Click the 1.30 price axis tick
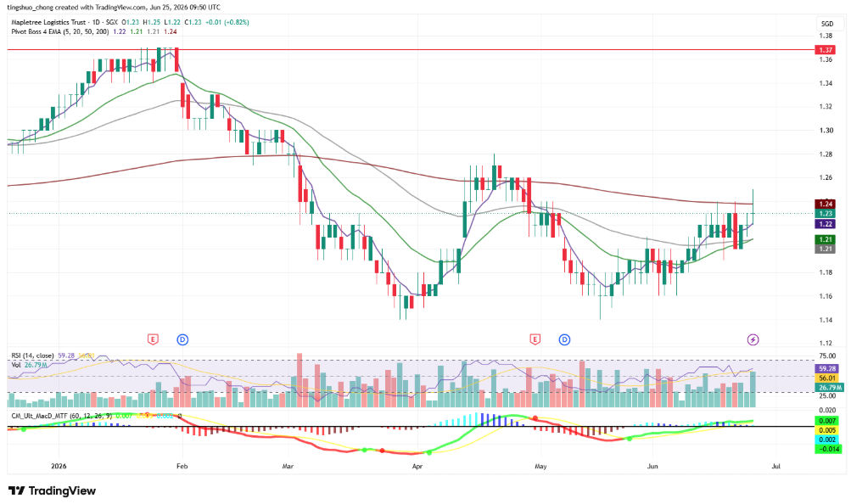851x504 pixels. click(x=826, y=130)
